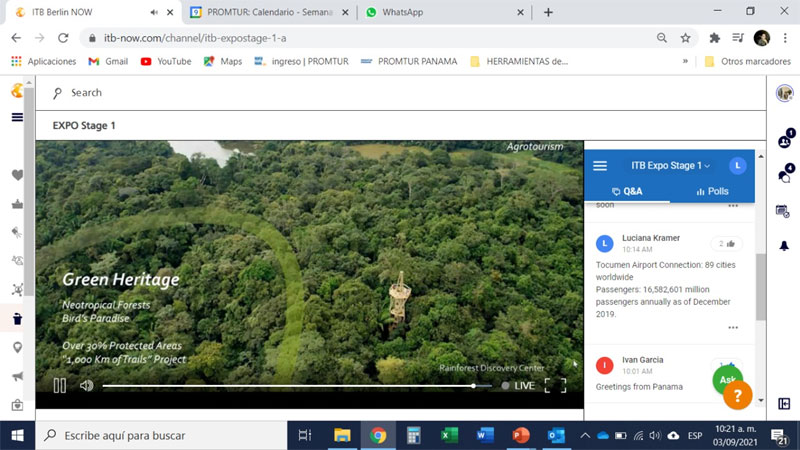The width and height of the screenshot is (800, 450).
Task: Open the ingreso | PROMTUR bookmark
Action: click(302, 61)
